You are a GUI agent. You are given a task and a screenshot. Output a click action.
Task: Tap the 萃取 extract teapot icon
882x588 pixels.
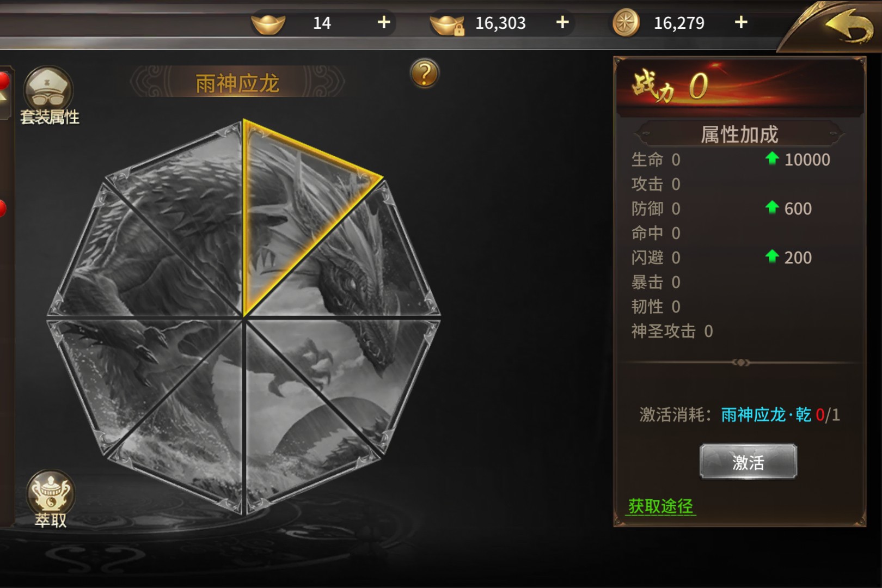tap(51, 499)
